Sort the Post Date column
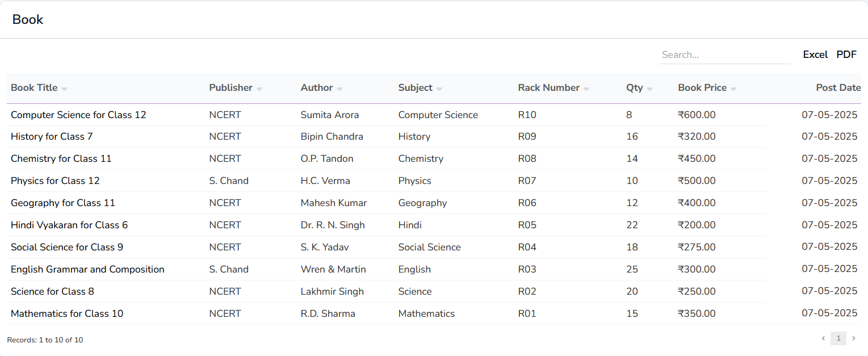Viewport: 868px width, 356px height. click(838, 88)
